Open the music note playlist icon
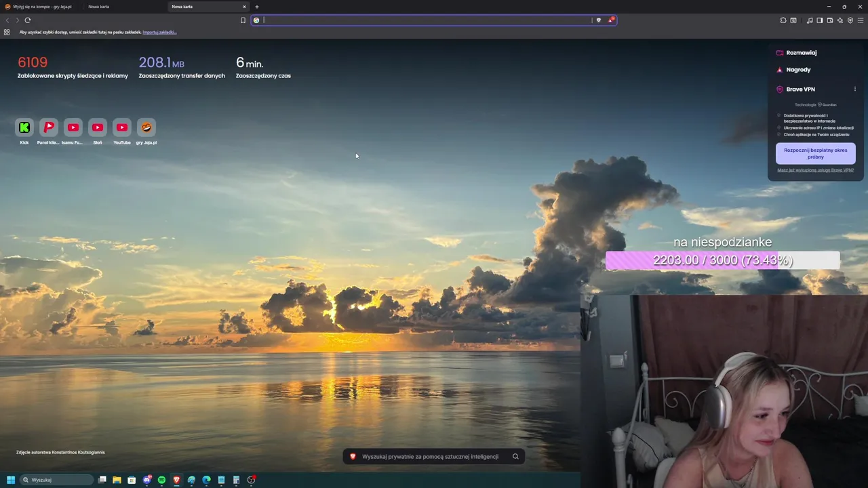Screen dimensions: 868x488 tap(810, 20)
